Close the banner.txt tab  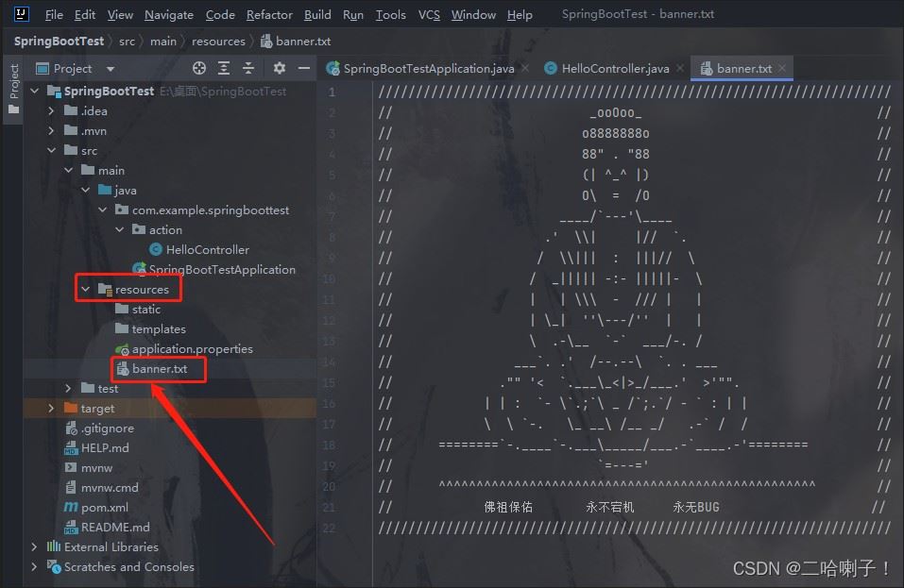[782, 69]
